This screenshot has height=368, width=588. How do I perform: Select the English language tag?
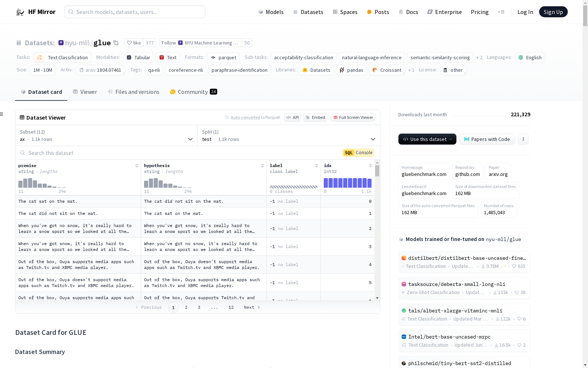530,57
